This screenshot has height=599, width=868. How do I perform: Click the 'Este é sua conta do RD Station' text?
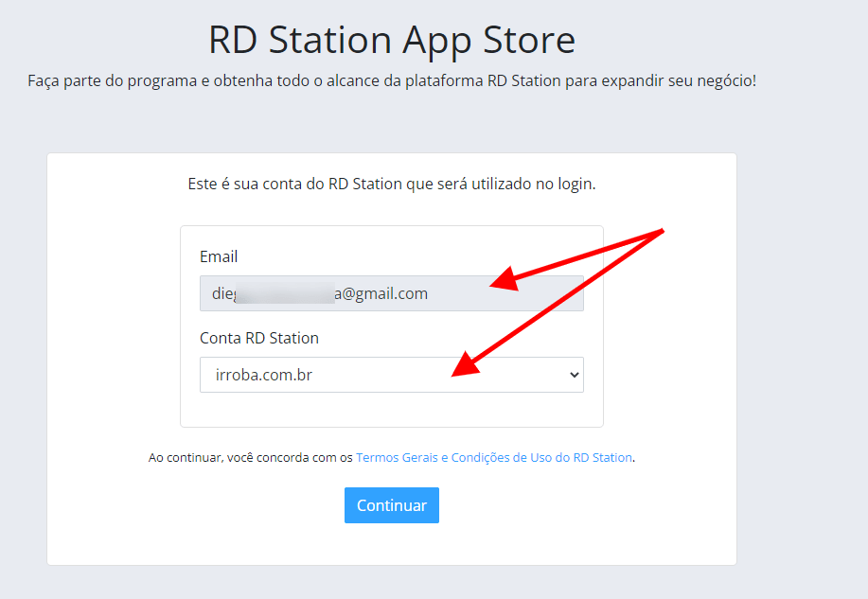click(391, 184)
